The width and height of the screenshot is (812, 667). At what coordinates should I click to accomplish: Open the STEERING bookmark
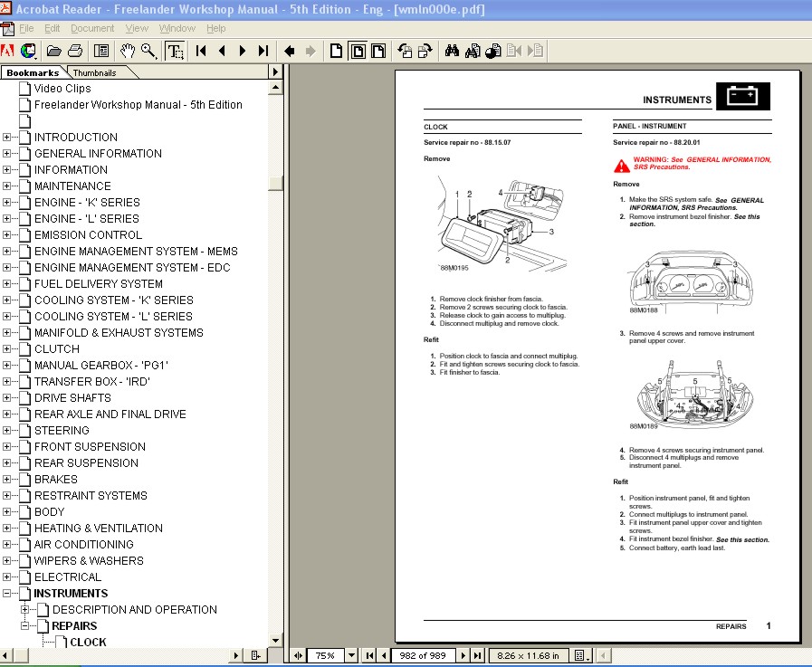coord(62,431)
